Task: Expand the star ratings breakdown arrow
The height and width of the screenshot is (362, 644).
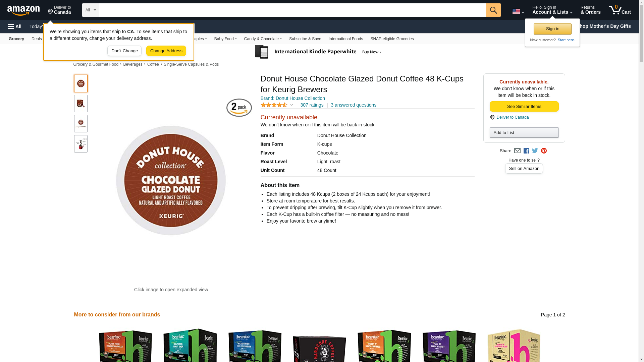Action: point(291,105)
